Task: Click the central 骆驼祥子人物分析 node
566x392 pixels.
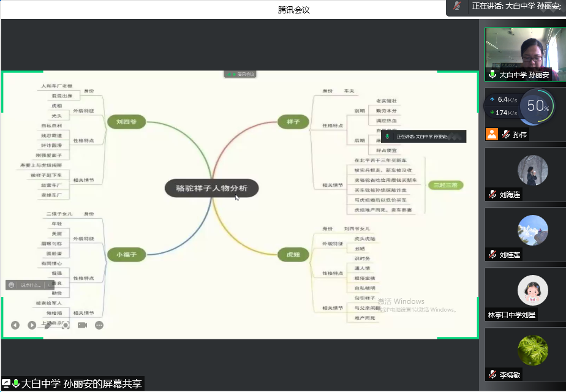Action: [211, 189]
